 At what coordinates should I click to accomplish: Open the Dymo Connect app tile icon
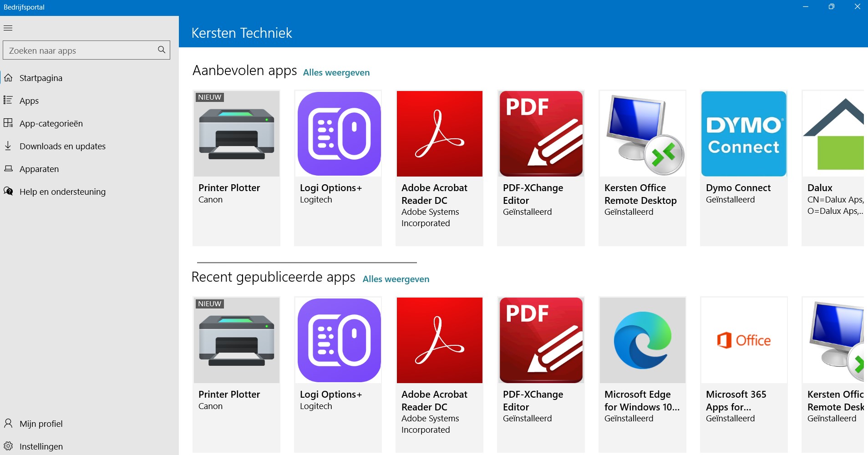coord(744,134)
